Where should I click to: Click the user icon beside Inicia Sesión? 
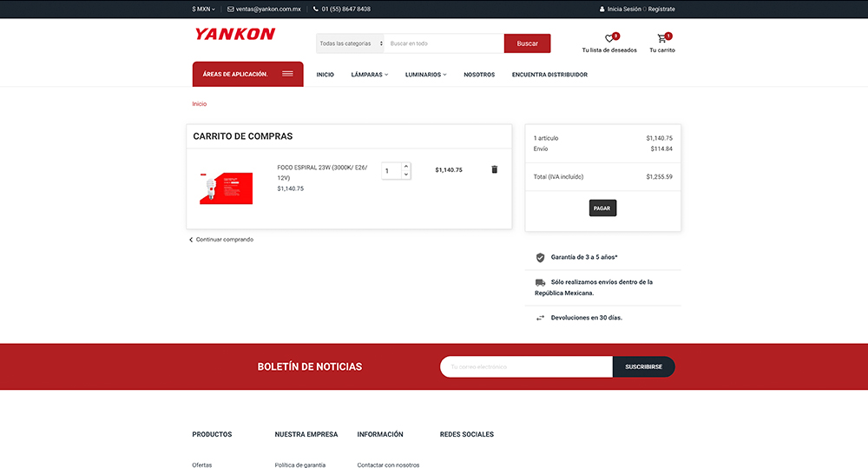[602, 9]
